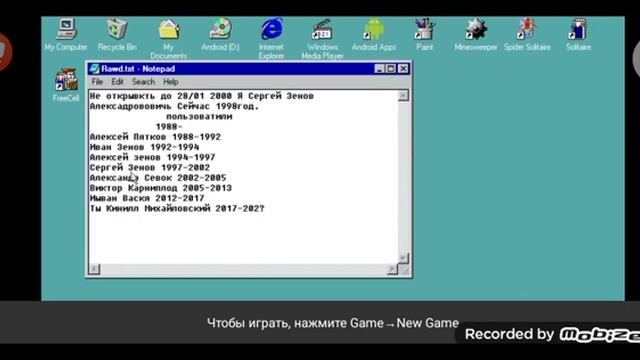Close the Rawd.txt Notepad window
Image resolution: width=640 pixels, height=360 pixels.
[403, 69]
